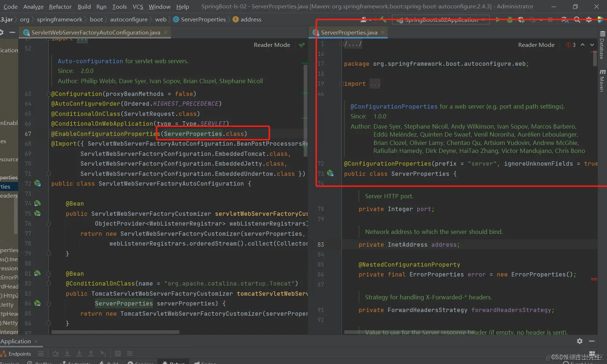Toggle the fold marker on line 84

(48, 303)
